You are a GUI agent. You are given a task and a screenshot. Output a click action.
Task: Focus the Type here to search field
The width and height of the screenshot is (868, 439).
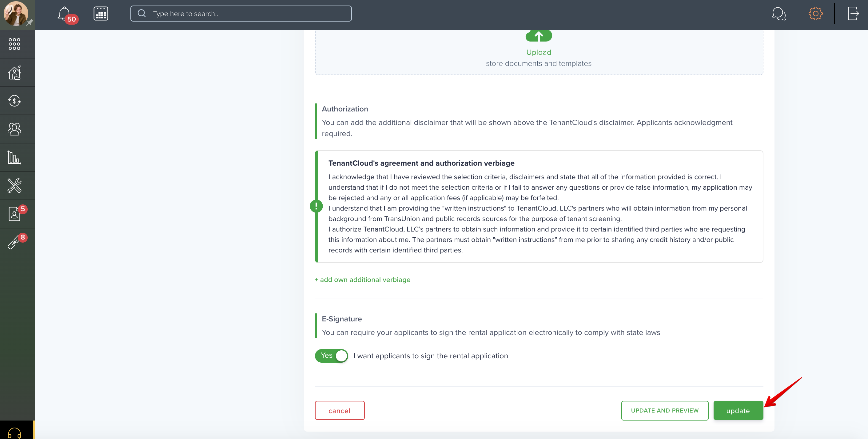pos(241,14)
